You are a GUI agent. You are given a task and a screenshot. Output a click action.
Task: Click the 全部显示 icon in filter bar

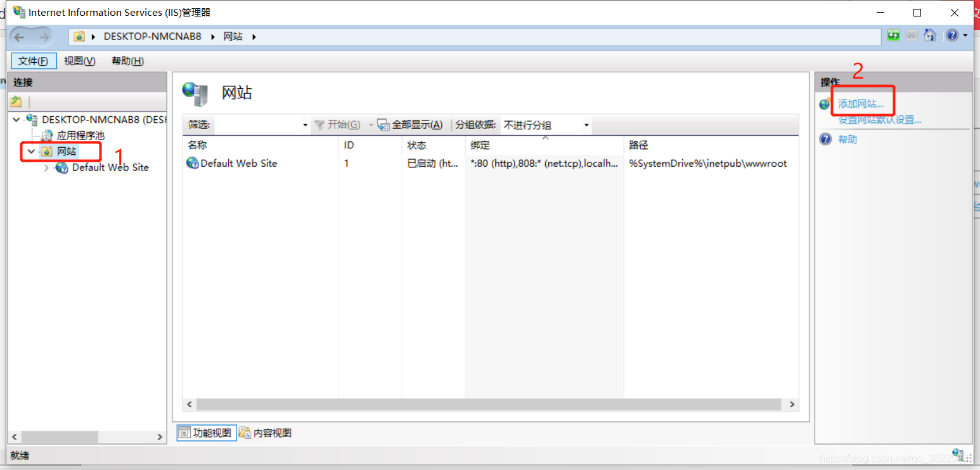click(x=384, y=125)
